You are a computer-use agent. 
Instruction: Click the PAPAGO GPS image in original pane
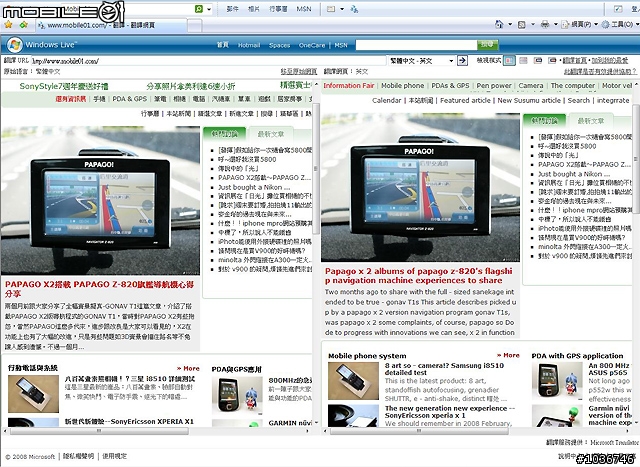click(100, 200)
